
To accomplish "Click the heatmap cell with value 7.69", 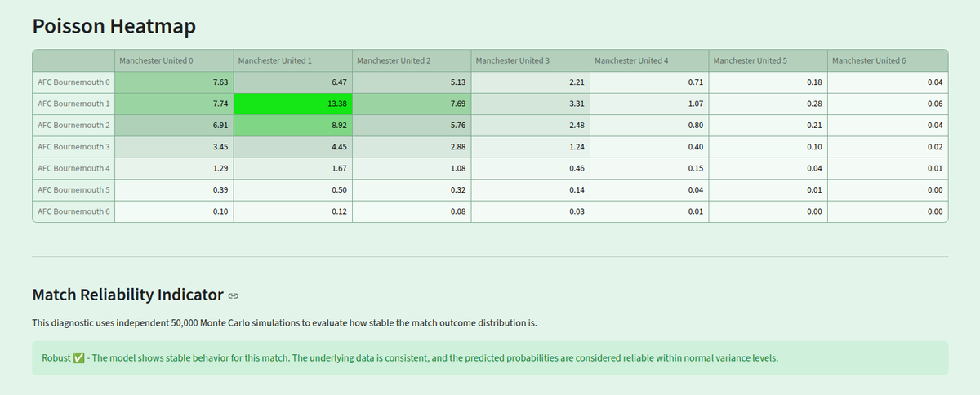I will click(412, 104).
